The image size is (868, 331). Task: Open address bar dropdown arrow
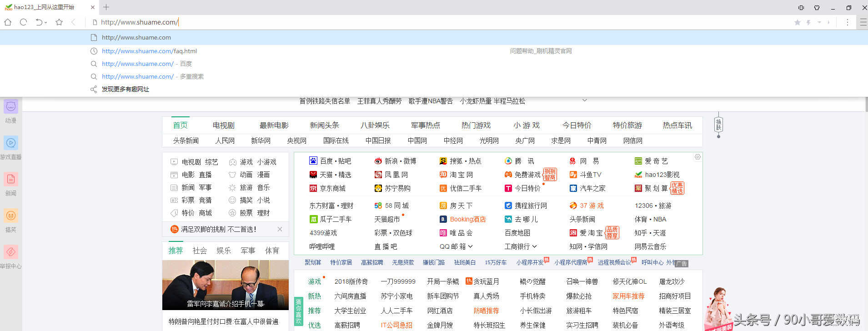coord(819,22)
